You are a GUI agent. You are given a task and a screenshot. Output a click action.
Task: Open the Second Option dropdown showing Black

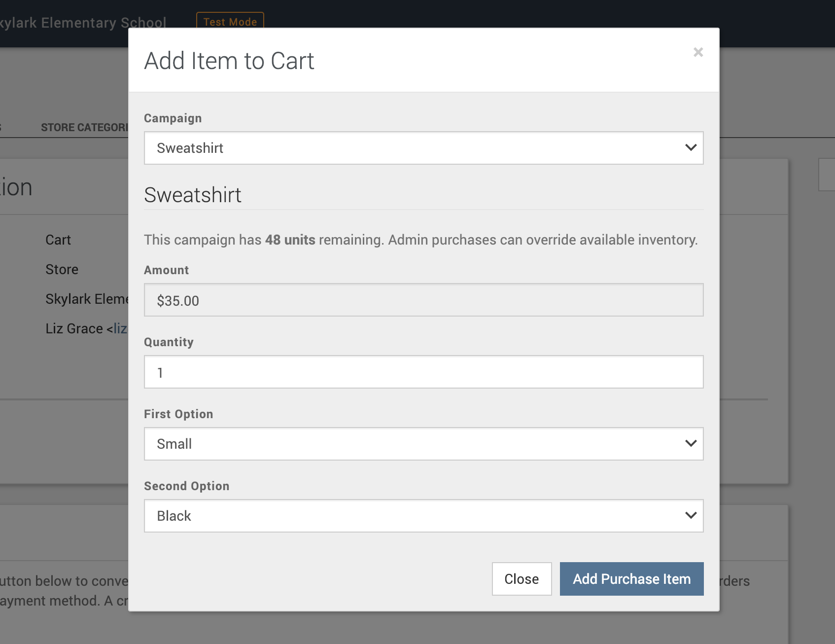(x=423, y=516)
